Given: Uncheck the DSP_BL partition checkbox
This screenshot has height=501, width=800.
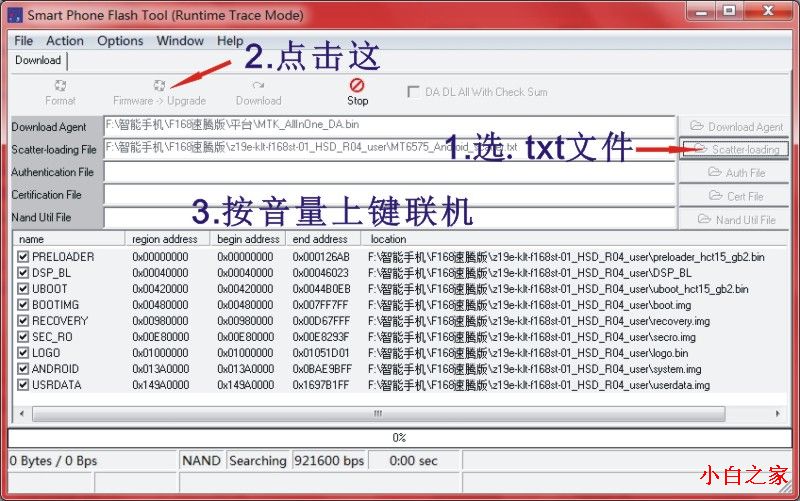Looking at the screenshot, I should pos(23,273).
